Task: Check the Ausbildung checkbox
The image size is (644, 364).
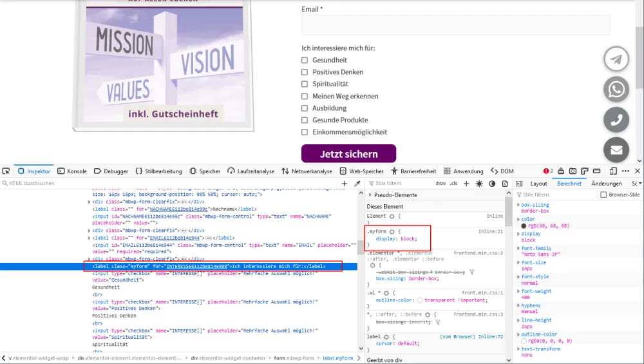Action: coord(305,108)
